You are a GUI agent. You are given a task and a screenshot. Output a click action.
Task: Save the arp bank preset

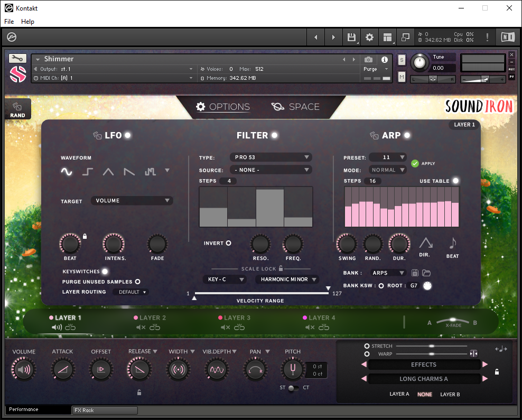pyautogui.click(x=415, y=273)
